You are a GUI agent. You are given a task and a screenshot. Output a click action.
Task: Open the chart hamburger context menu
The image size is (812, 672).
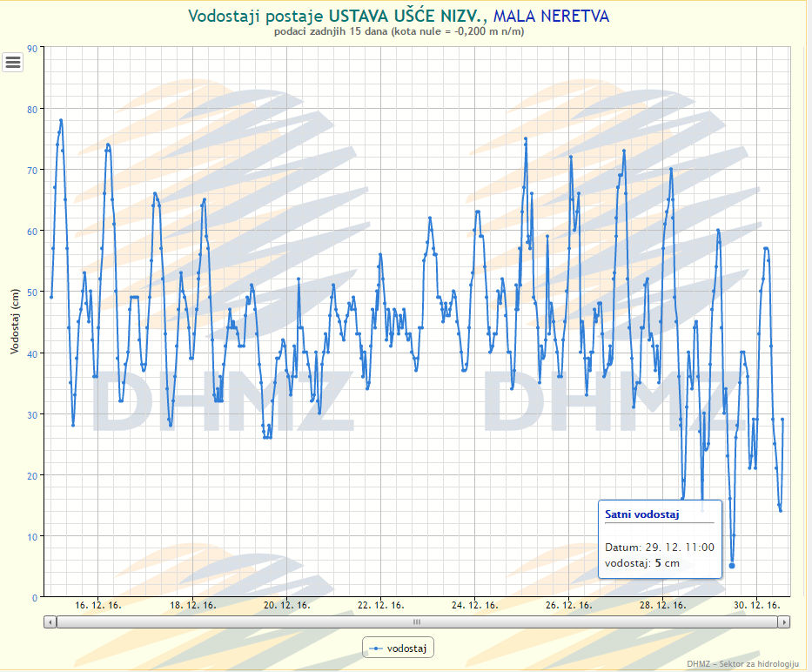(13, 62)
